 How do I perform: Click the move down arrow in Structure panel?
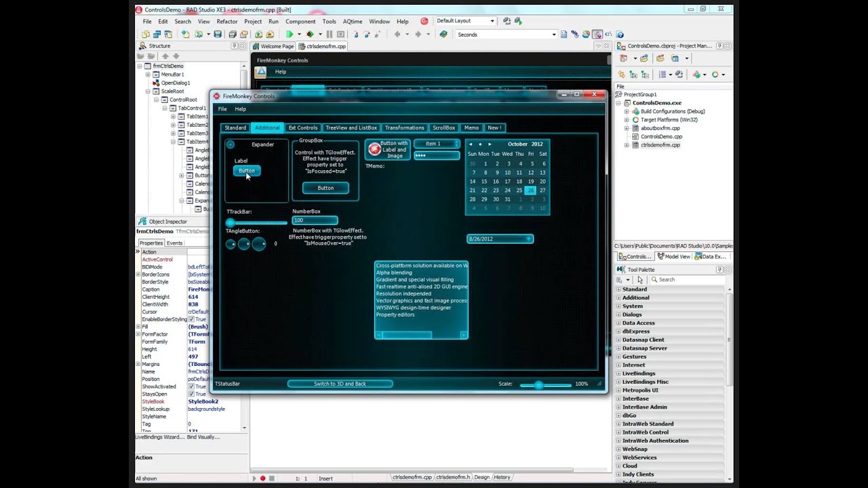pos(176,56)
